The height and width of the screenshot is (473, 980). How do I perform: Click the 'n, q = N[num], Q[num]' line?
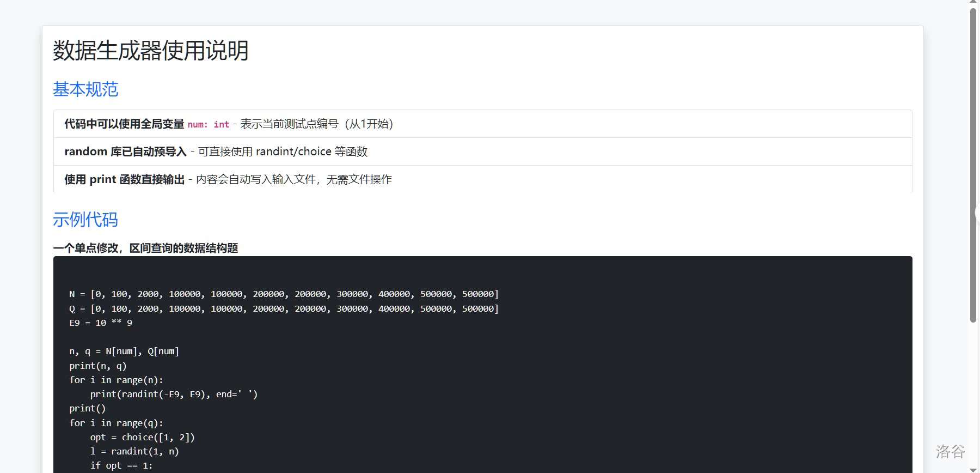(124, 351)
